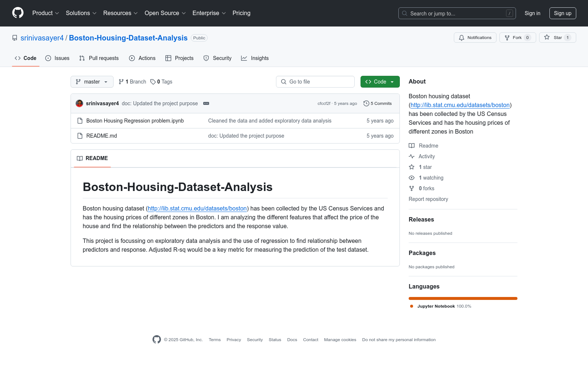Click the dataset URL in About section
The image size is (588, 368).
tap(460, 105)
